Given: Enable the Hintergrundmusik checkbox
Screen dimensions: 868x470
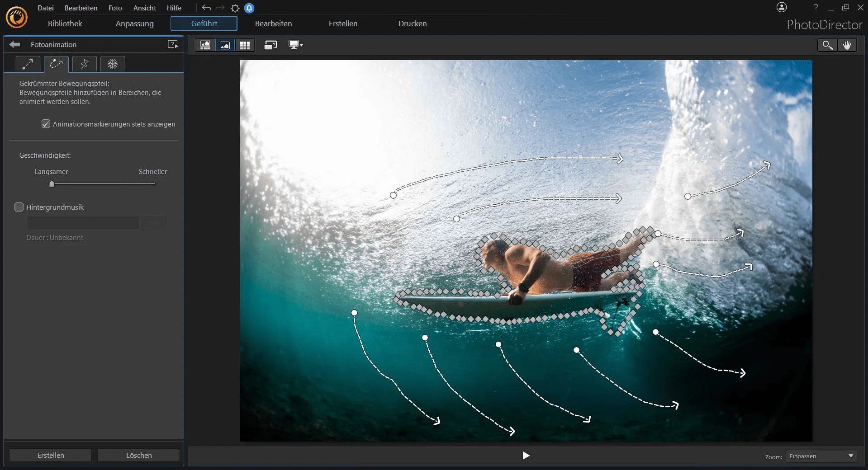Looking at the screenshot, I should (x=19, y=207).
